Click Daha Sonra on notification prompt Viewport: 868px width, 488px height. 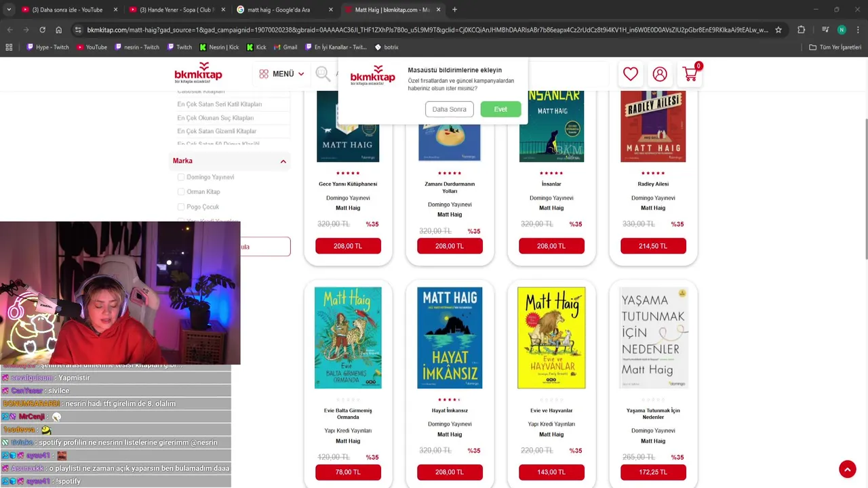[x=449, y=109]
